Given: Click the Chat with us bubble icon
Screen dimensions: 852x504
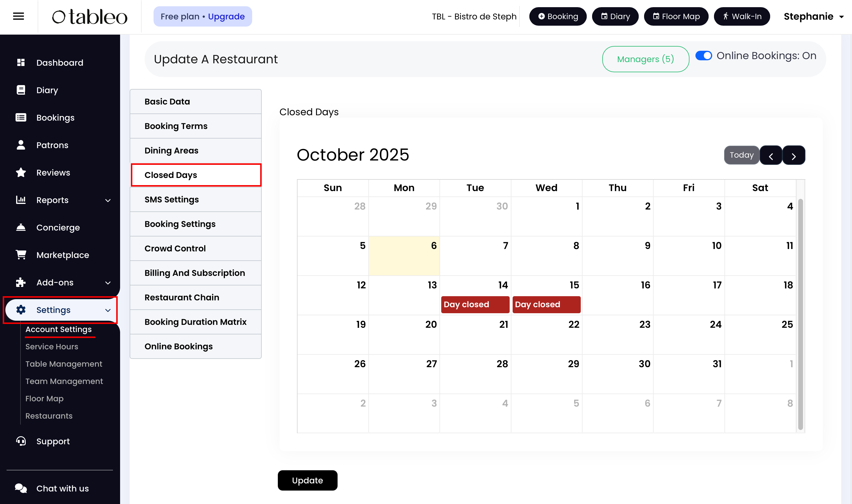Looking at the screenshot, I should click(21, 488).
